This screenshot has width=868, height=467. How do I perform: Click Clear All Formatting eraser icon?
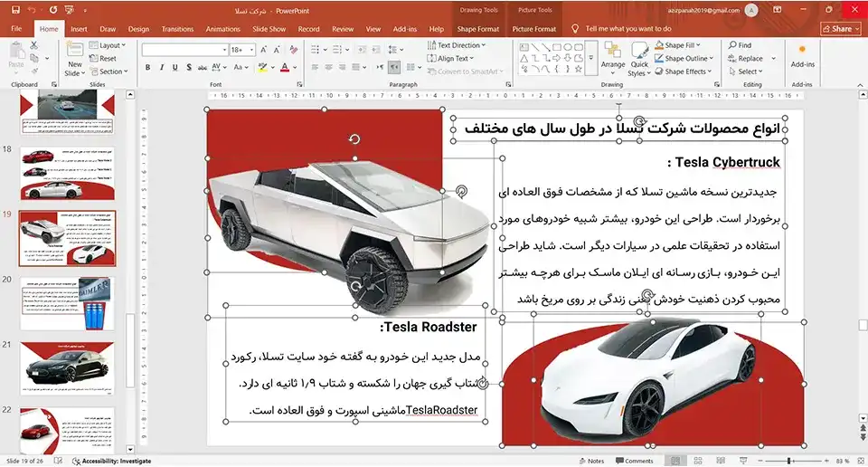coord(293,50)
